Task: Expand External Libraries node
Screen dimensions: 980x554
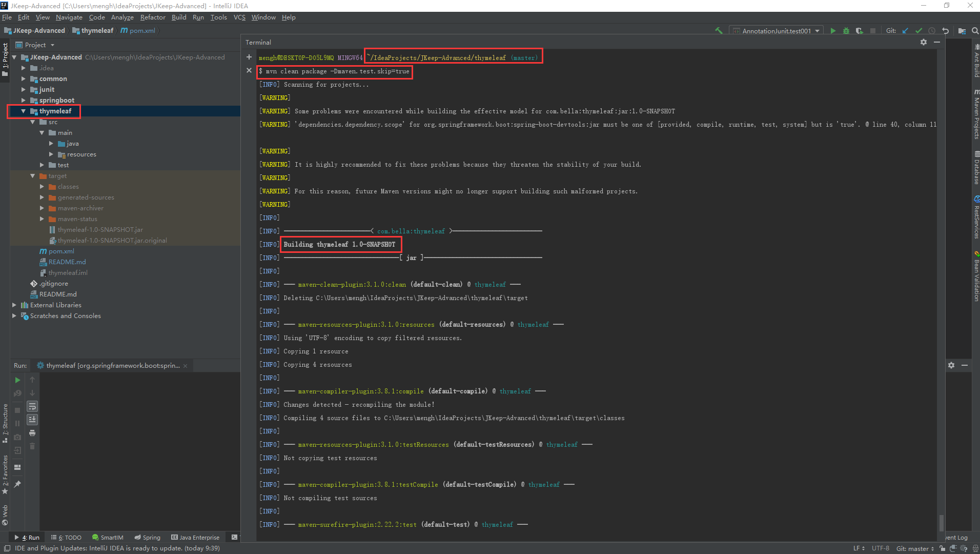Action: (x=14, y=305)
